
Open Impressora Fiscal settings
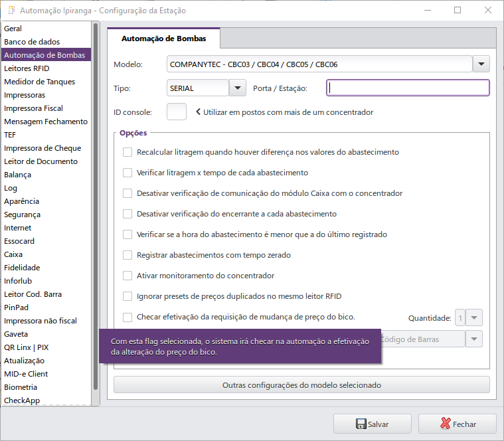coord(46,108)
